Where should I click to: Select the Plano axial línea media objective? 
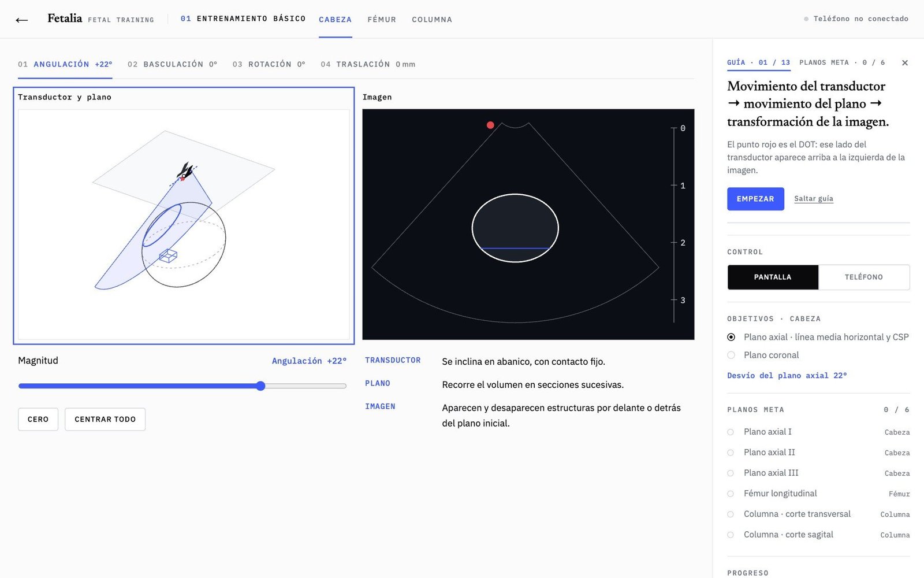click(818, 337)
